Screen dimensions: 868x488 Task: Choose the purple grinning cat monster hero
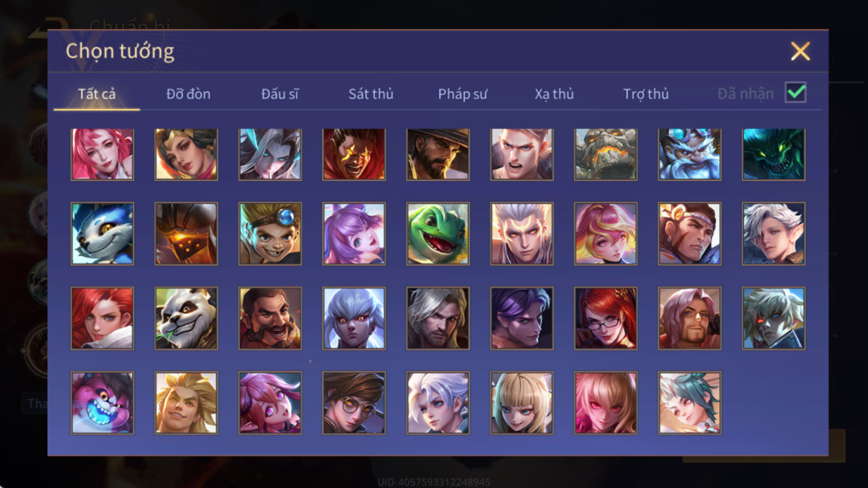[x=102, y=402]
